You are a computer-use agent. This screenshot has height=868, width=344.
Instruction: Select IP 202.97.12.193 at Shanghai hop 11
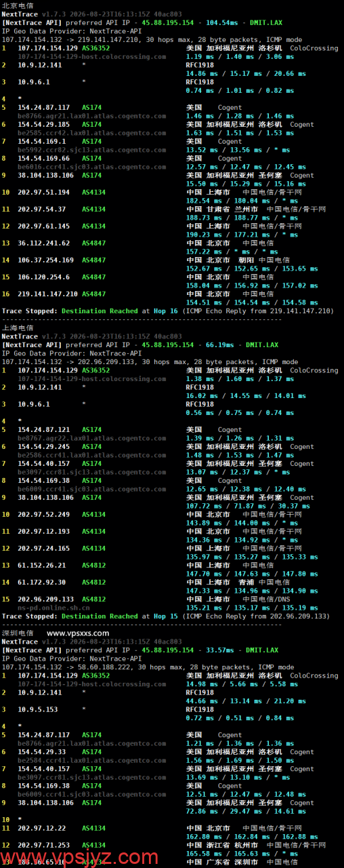tap(43, 531)
